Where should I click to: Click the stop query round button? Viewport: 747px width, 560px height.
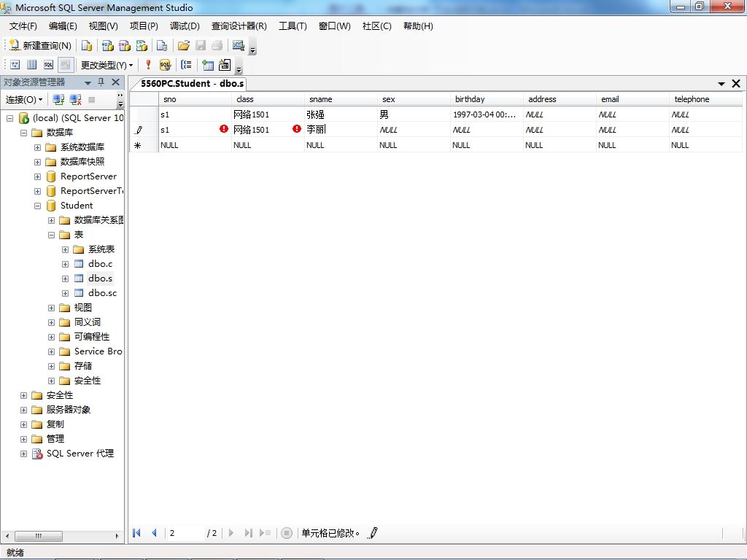point(286,533)
